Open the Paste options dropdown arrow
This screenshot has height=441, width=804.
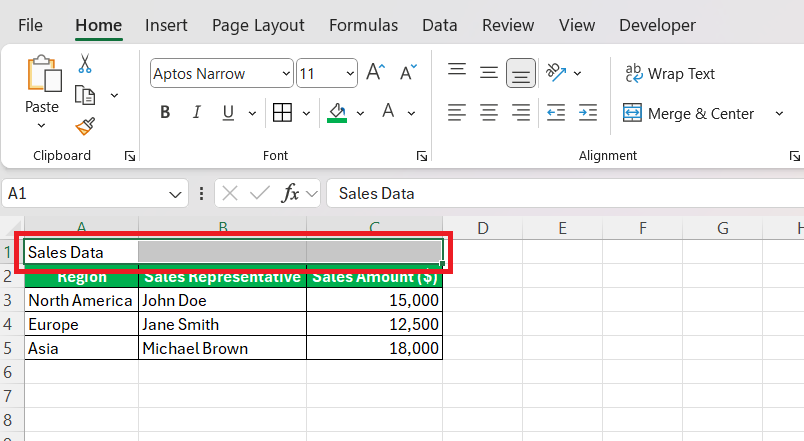click(x=42, y=126)
